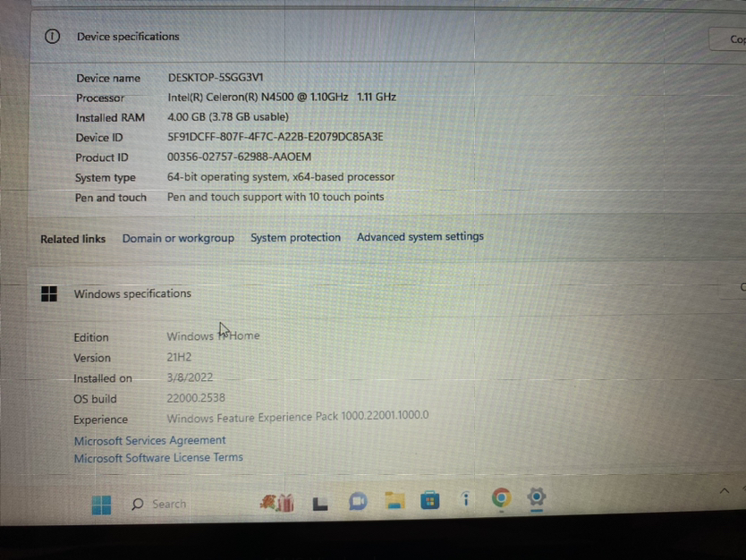Viewport: 746px width, 560px height.
Task: Collapse the Windows specifications header
Action: pos(386,293)
